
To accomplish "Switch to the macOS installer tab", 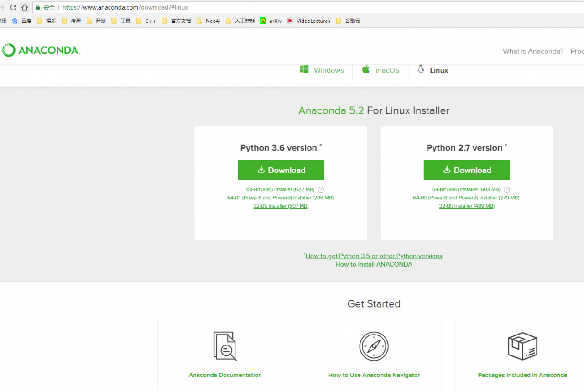I will [x=381, y=70].
